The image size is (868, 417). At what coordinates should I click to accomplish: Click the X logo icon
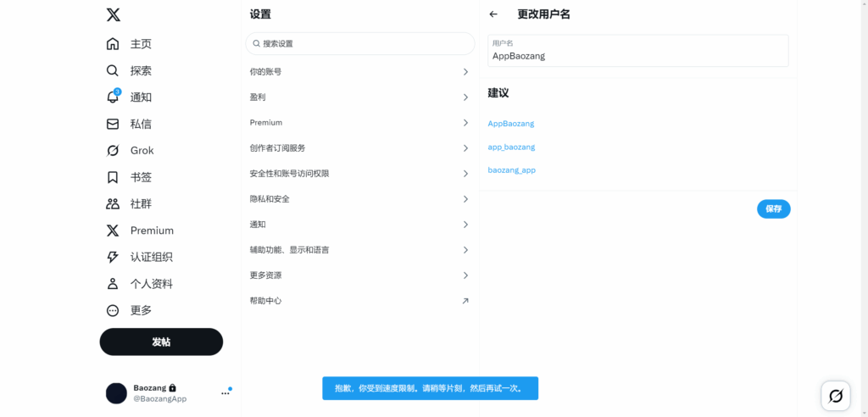(113, 14)
